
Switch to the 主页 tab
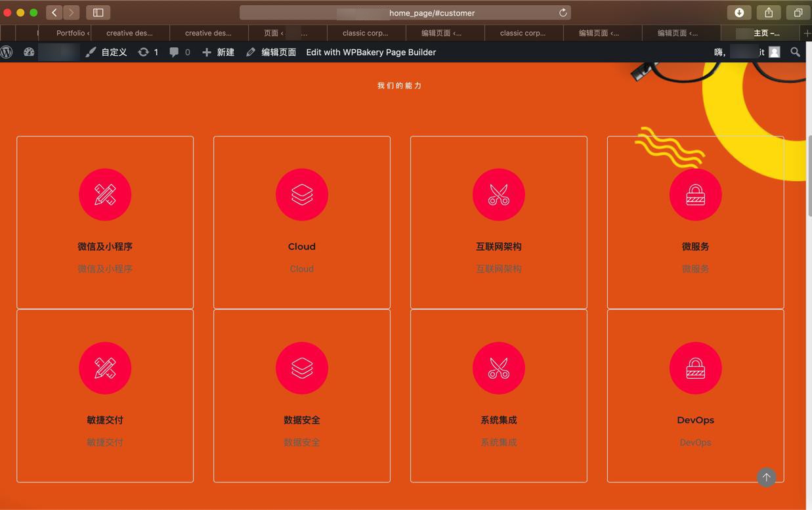tap(761, 33)
